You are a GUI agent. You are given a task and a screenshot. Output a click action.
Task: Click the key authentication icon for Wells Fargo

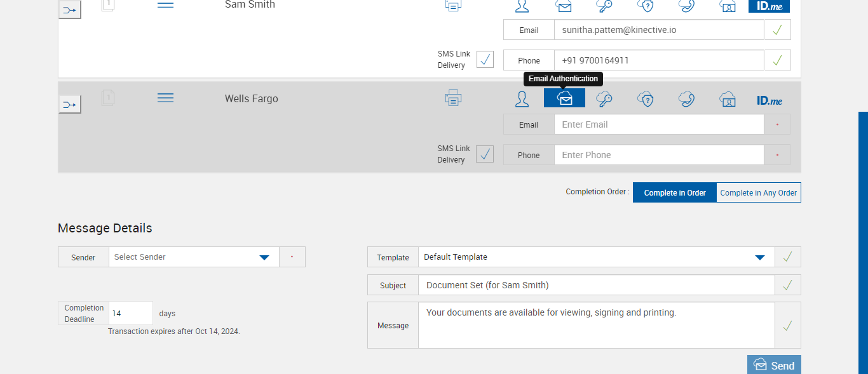point(604,99)
